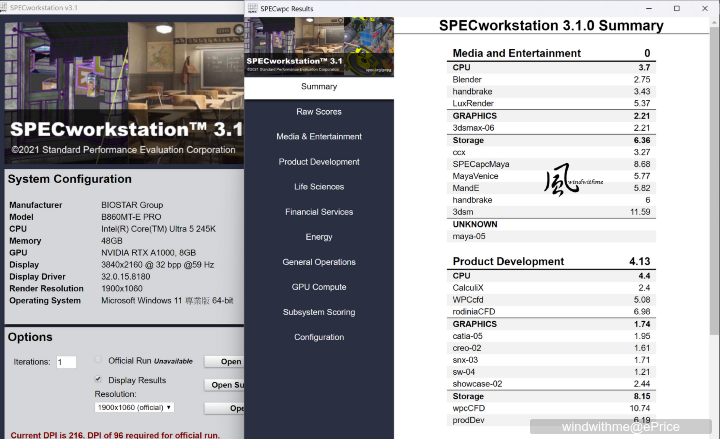Uncheck the Display Results checkbox

(98, 380)
